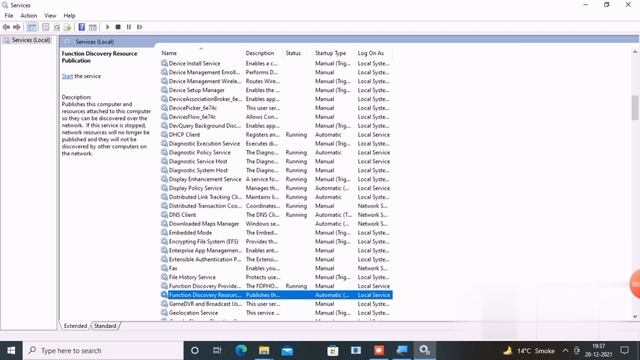Click the gear icon beside Fax service
Viewport: 640px width, 360px height.
point(164,268)
